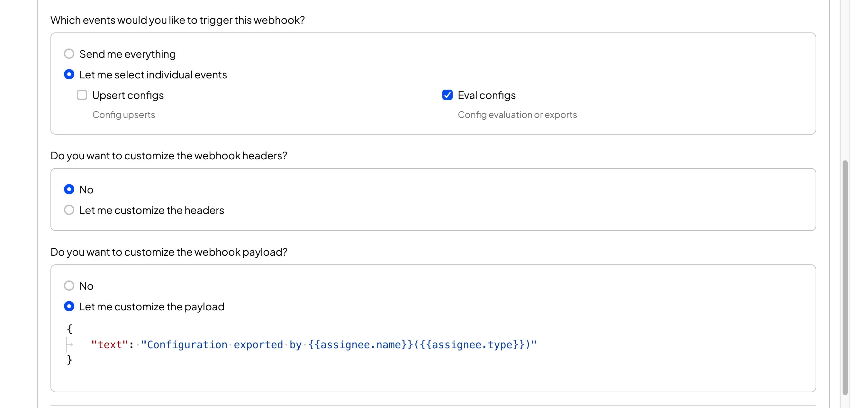Image resolution: width=868 pixels, height=408 pixels.
Task: Click the "Eval configs" label text
Action: 487,95
